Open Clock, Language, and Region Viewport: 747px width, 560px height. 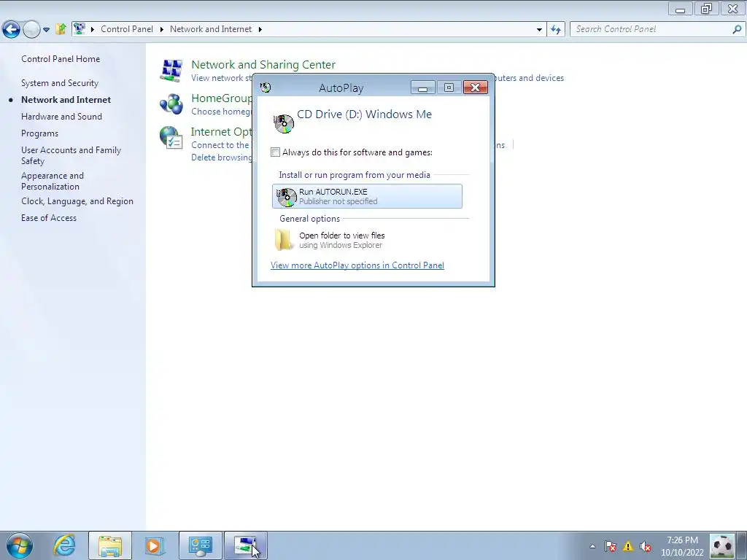click(x=77, y=201)
